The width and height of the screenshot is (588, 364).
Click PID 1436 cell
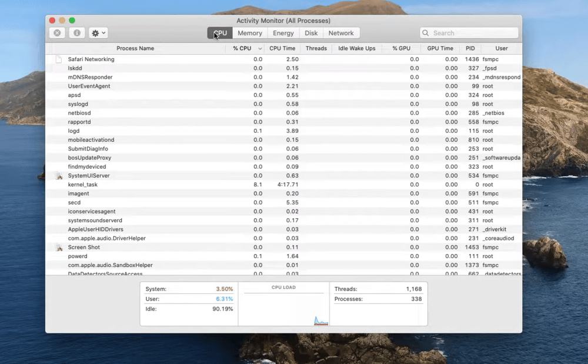point(472,59)
